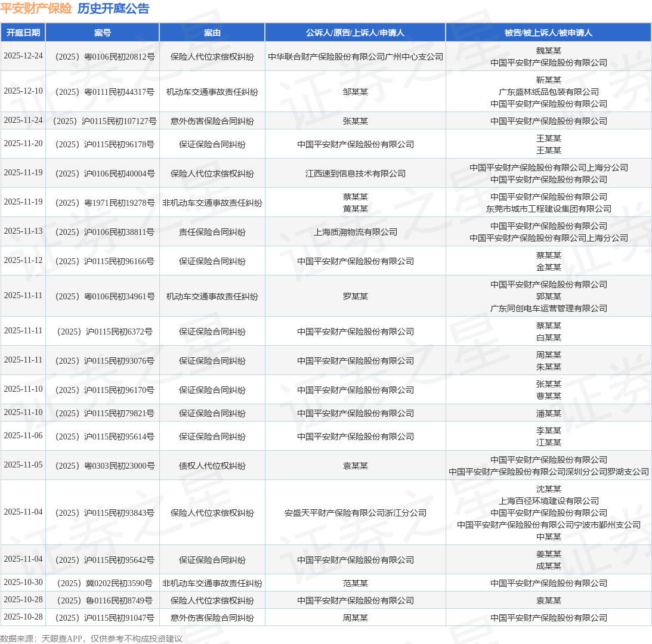
Task: Click date 2025-11-12
Action: [23, 260]
